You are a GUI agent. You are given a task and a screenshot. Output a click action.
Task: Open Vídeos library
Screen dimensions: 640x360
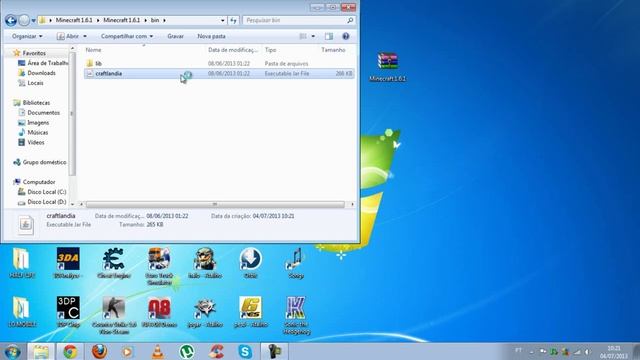[32, 142]
